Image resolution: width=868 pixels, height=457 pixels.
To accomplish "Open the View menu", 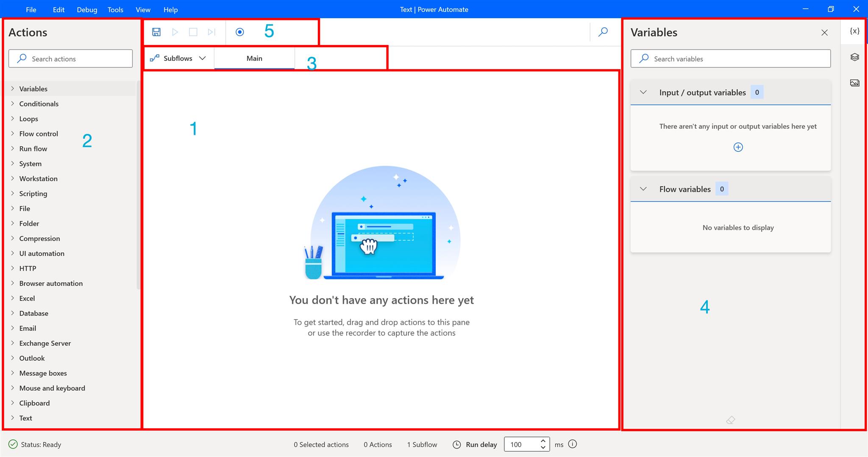I will click(x=143, y=9).
